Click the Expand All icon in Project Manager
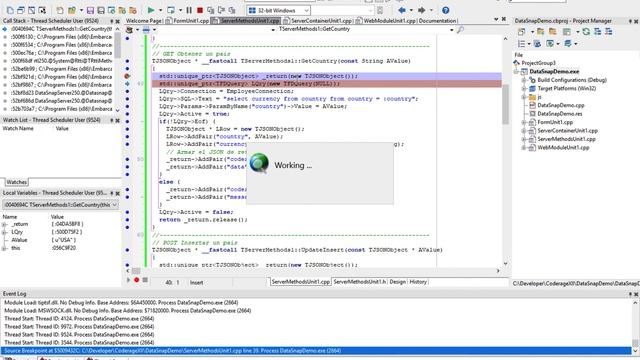 click(598, 31)
